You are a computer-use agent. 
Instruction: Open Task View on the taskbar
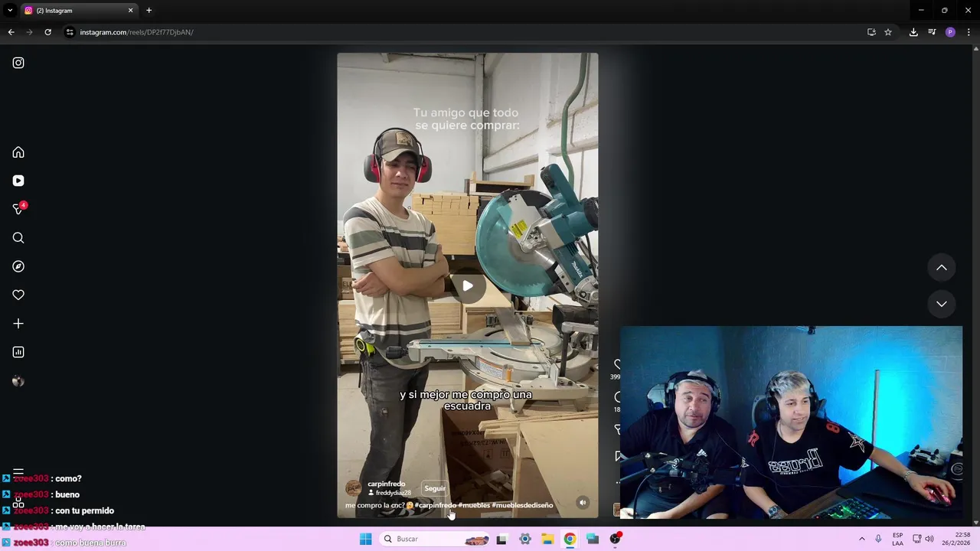[x=501, y=539]
